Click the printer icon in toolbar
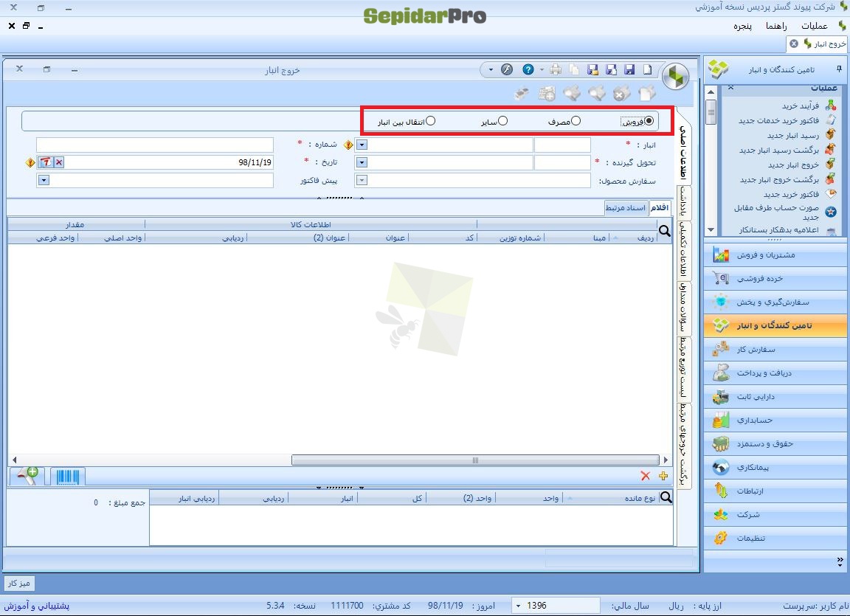The image size is (850, 616). tap(556, 69)
